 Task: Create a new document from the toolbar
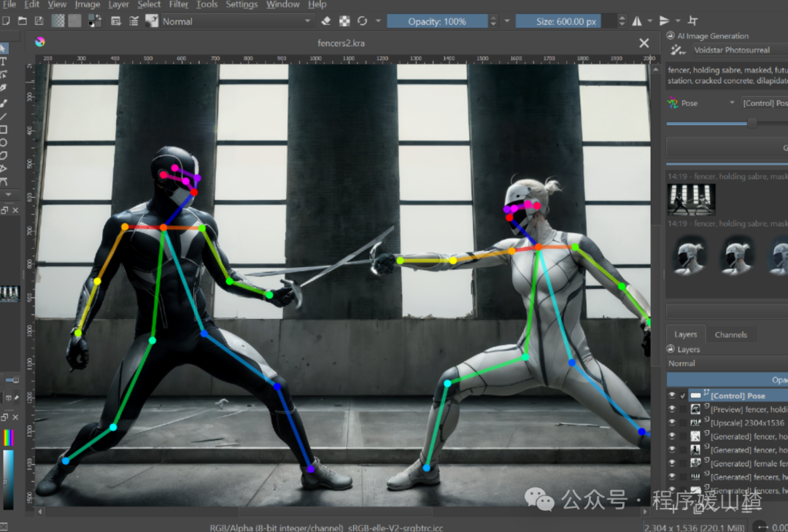tap(6, 21)
